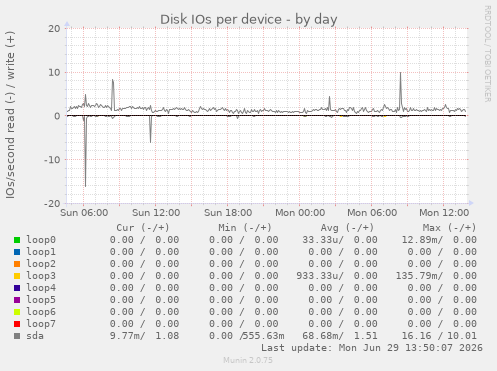Image resolution: width=497 pixels, height=371 pixels.
Task: Click the loop3 average value 933.33u
Action: pos(317,276)
